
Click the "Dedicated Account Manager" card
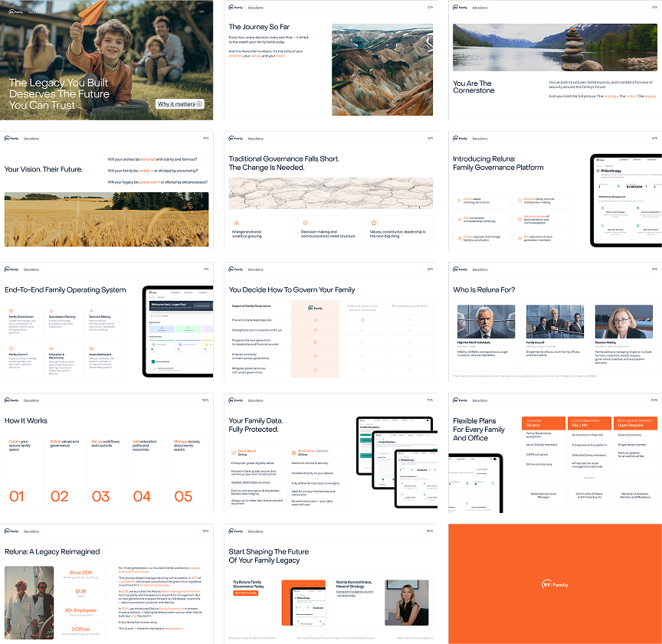tap(543, 495)
